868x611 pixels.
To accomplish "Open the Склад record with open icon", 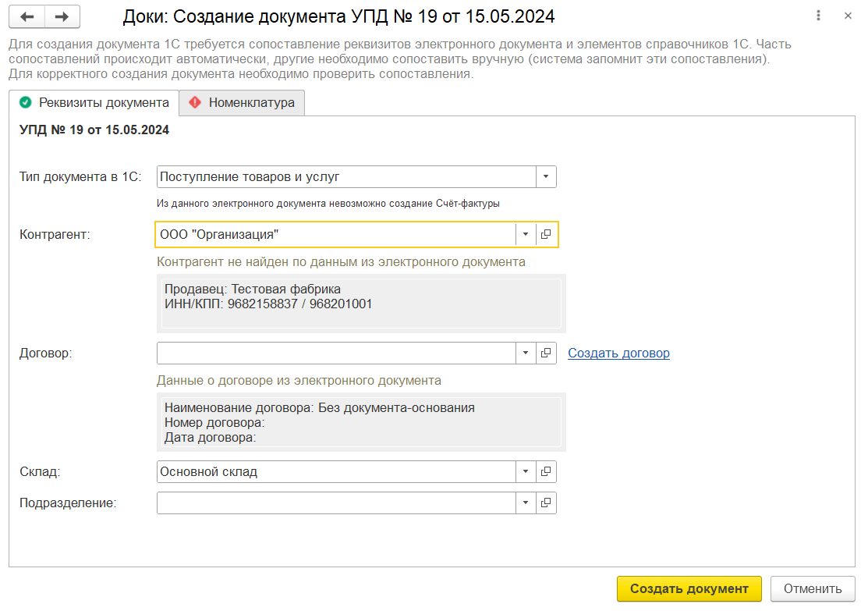I will click(x=546, y=471).
